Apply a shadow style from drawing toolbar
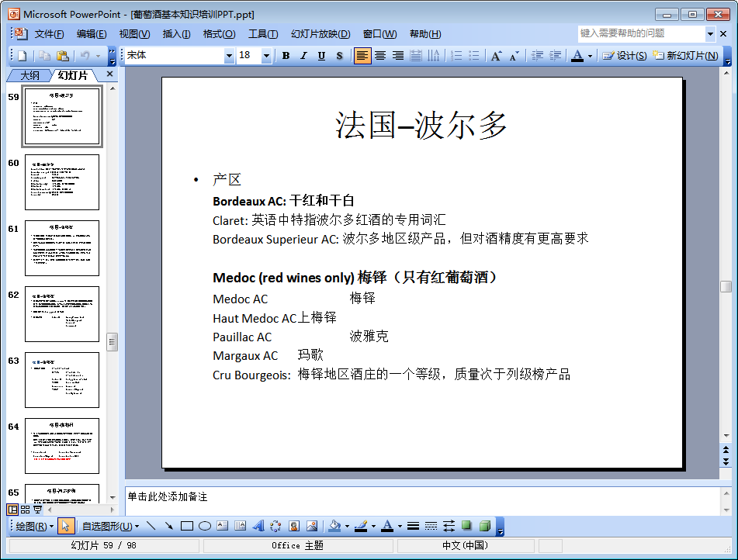This screenshot has height=560, width=738. tap(468, 526)
